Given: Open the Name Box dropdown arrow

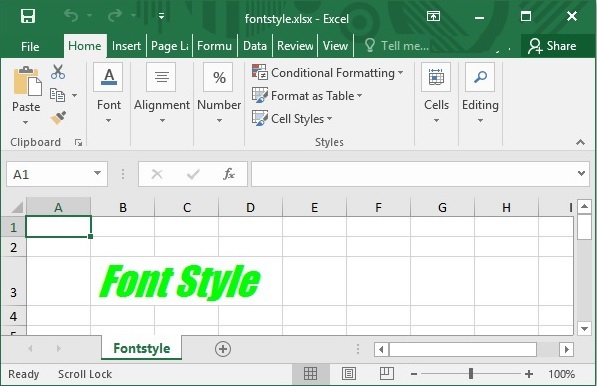Looking at the screenshot, I should tap(97, 174).
